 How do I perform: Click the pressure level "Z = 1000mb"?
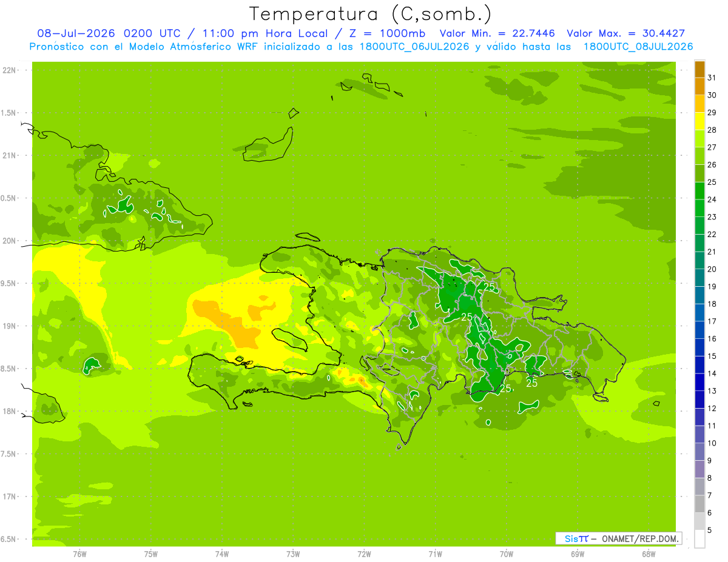(386, 33)
